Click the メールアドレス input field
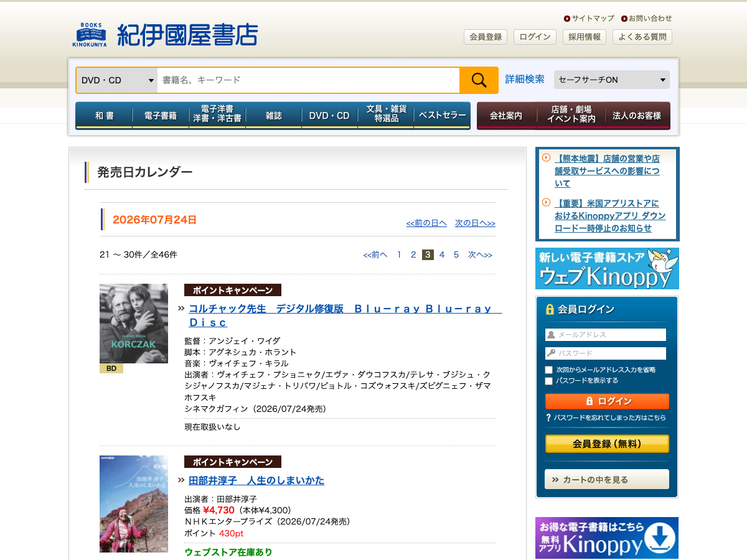The image size is (747, 560). (x=606, y=335)
